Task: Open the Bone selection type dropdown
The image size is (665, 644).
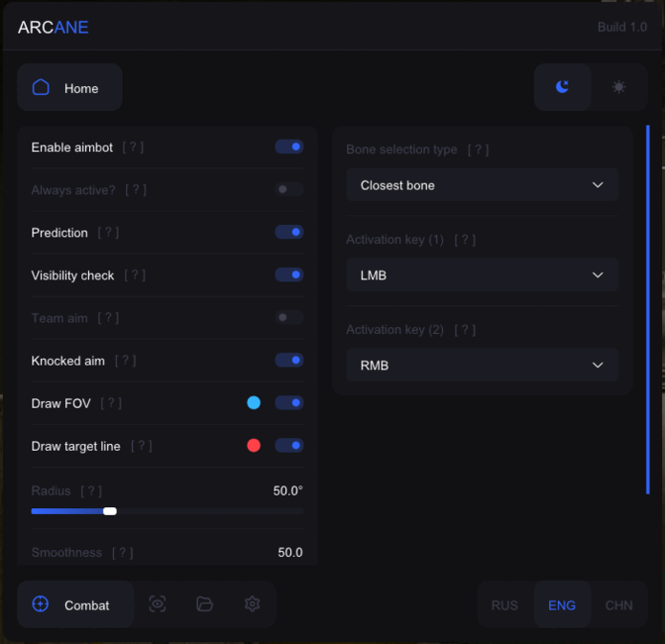Action: 482,185
